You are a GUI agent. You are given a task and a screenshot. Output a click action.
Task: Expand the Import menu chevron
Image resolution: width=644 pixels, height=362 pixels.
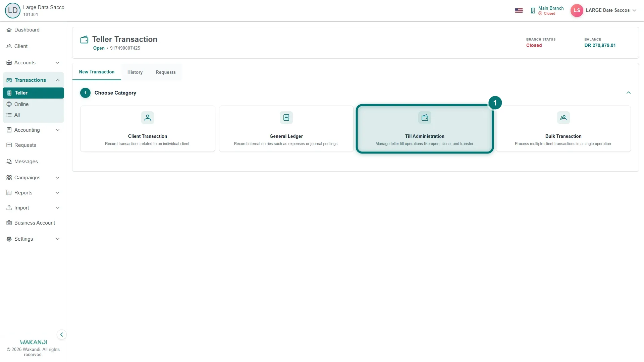click(58, 208)
